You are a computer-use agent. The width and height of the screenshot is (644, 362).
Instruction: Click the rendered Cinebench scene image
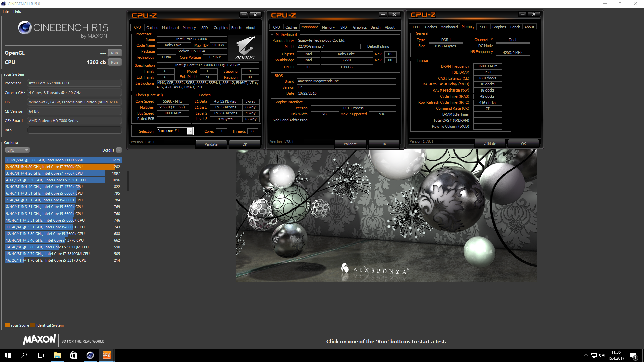pyautogui.click(x=386, y=216)
